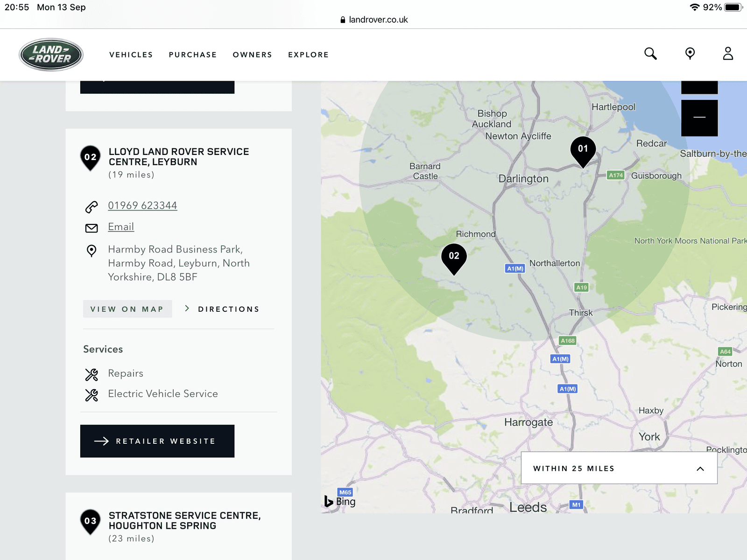Click the Harmby Road Business Park address text

tap(179, 263)
